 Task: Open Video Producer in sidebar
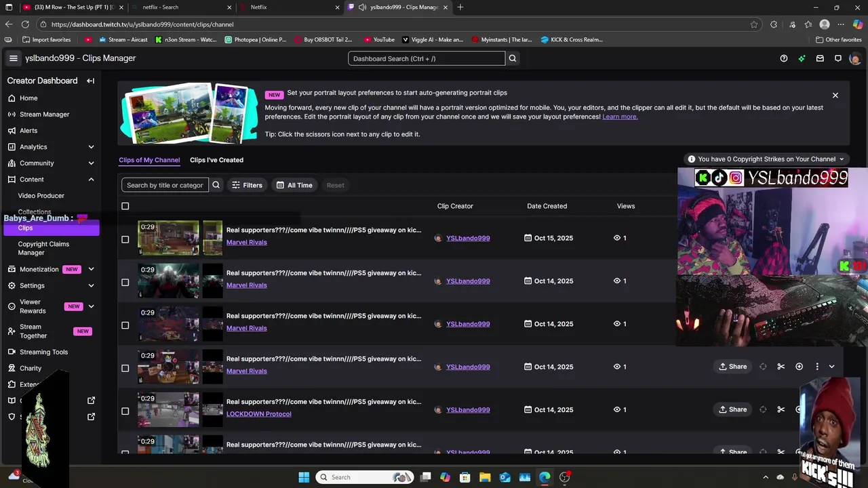click(x=41, y=196)
